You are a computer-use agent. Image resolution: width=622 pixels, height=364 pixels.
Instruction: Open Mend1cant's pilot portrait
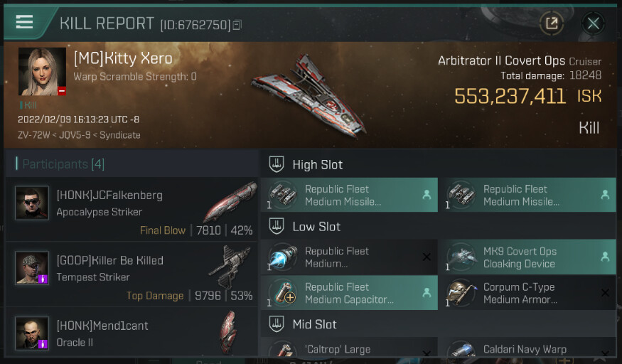32,333
